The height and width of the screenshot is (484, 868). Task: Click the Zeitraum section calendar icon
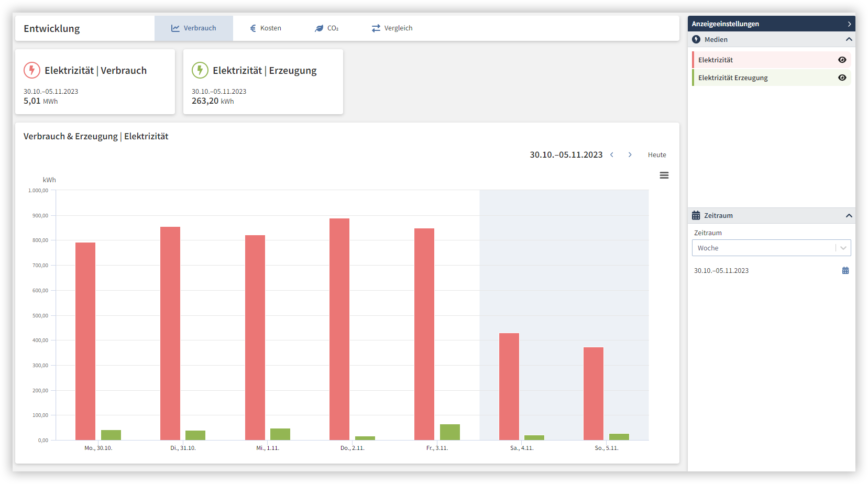[696, 216]
